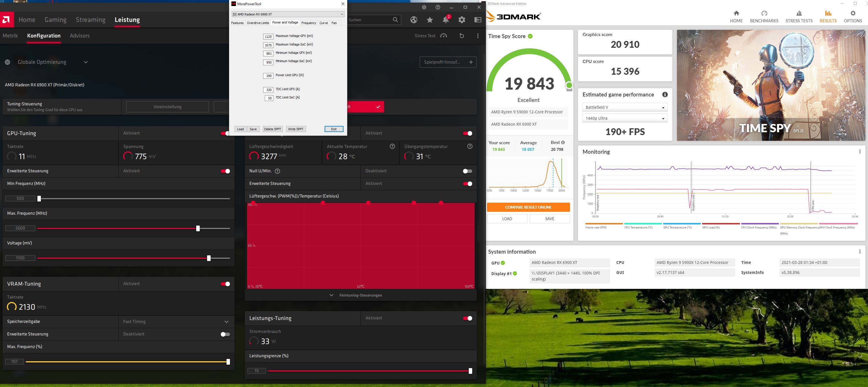Toggle VRAM-Tuning switch
The image size is (868, 387).
coord(225,284)
